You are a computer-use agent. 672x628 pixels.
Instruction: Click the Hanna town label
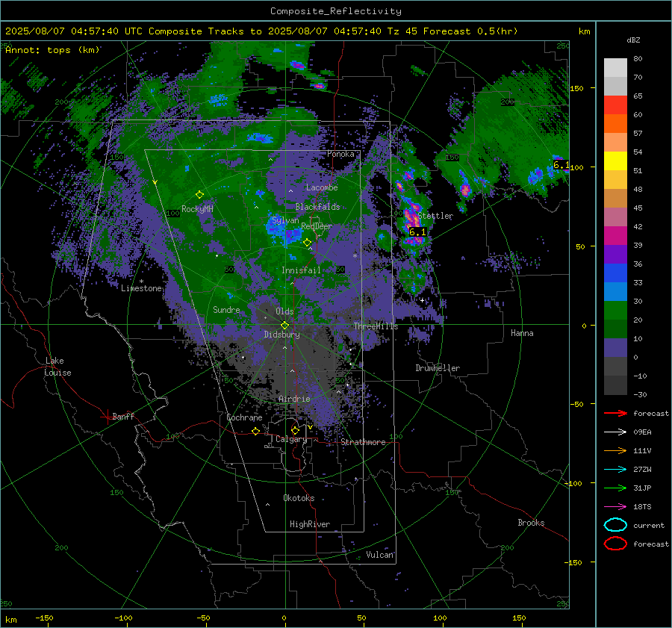(522, 333)
